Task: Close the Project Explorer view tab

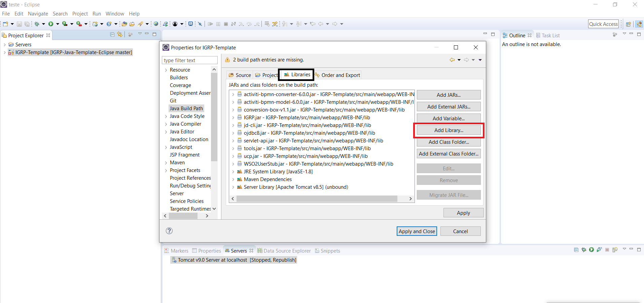Action: 48,35
